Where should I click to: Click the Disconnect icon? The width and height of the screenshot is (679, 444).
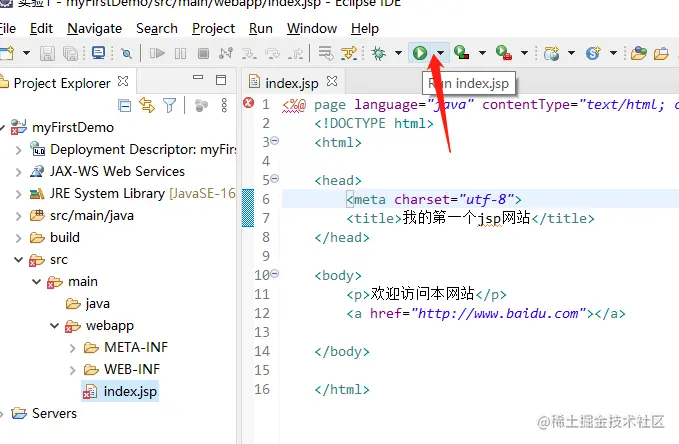click(x=226, y=53)
